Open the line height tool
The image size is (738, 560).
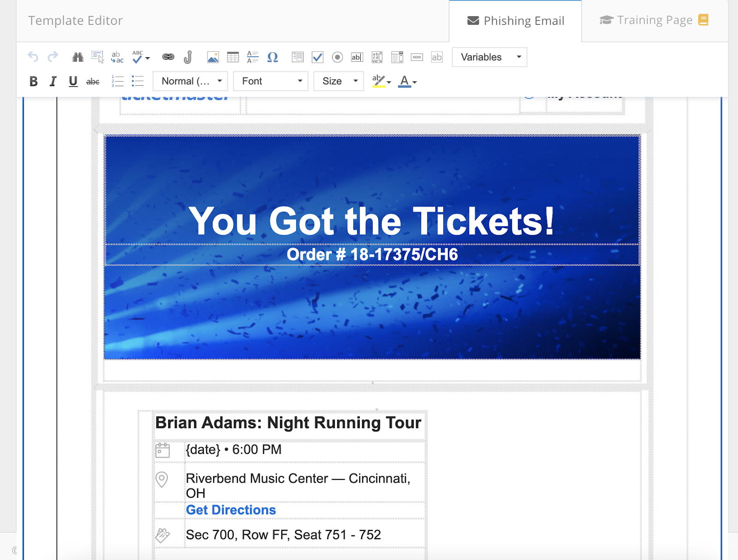[x=253, y=57]
